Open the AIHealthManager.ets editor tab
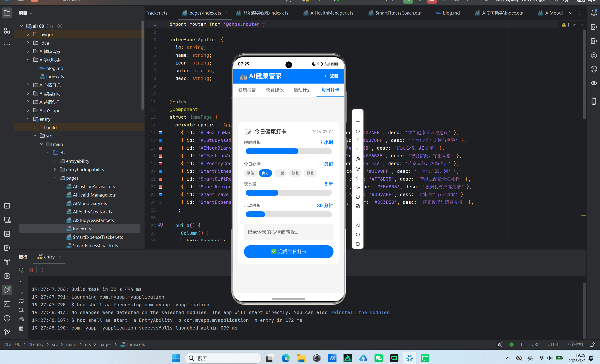600x364 pixels. tap(328, 13)
